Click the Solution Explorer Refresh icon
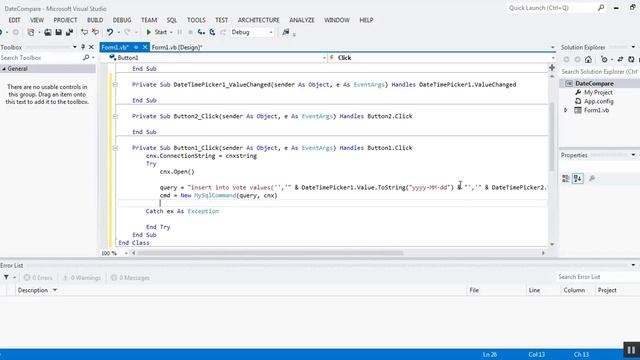This screenshot has height=360, width=640. click(x=631, y=60)
